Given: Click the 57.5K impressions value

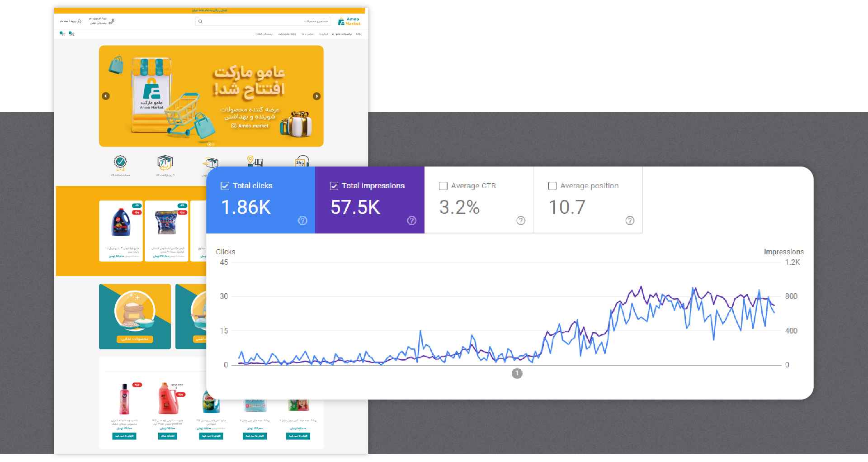Looking at the screenshot, I should click(x=355, y=207).
